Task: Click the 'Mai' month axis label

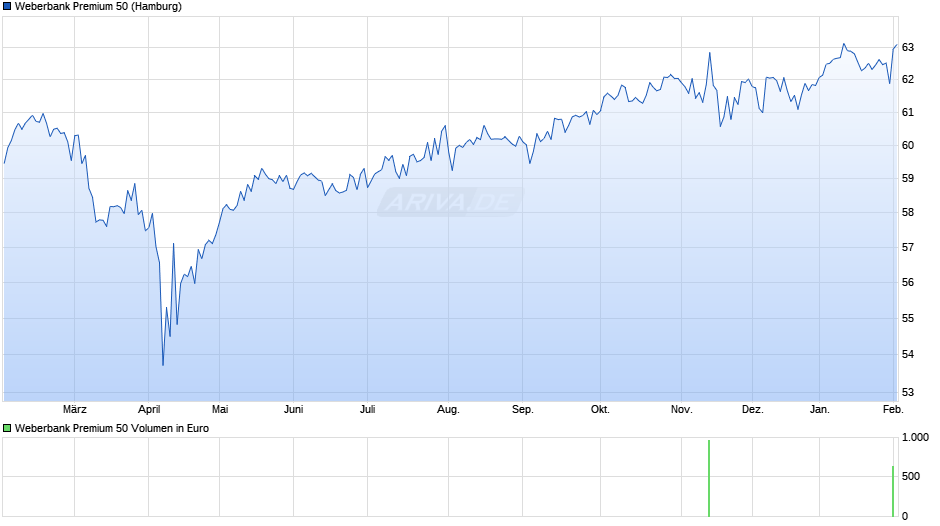Action: pyautogui.click(x=220, y=409)
